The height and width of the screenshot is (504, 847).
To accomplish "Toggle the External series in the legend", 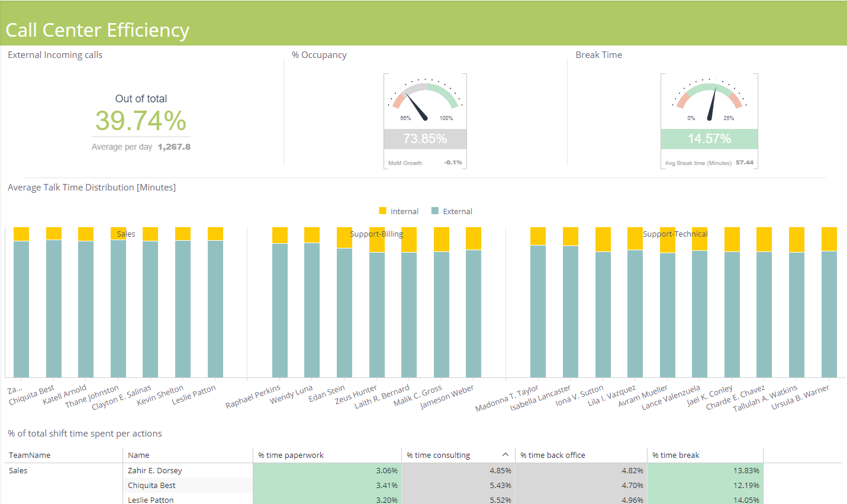I will (456, 211).
